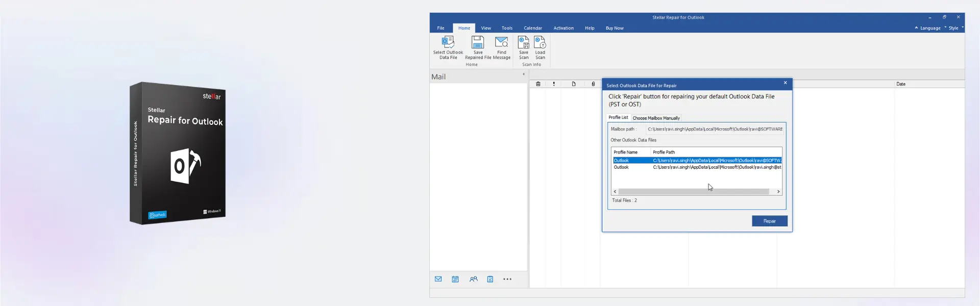Click the exclamation importance column icon
Screen dimensions: 980x306
[x=554, y=84]
